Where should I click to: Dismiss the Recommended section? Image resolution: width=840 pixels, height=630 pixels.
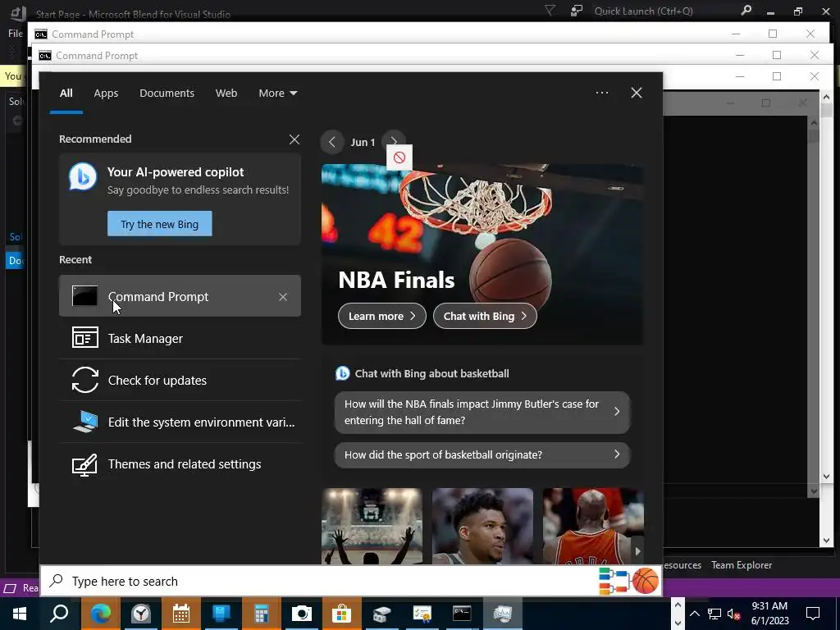(x=294, y=139)
